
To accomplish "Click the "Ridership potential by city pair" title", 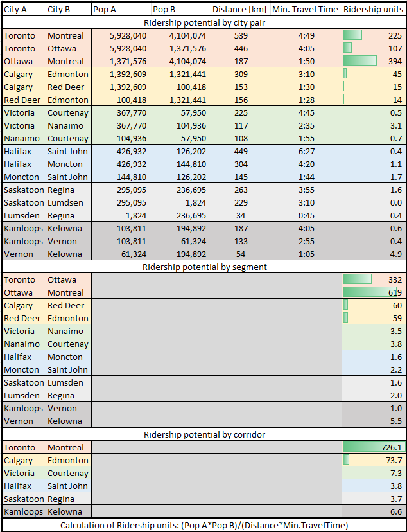I will [203, 22].
